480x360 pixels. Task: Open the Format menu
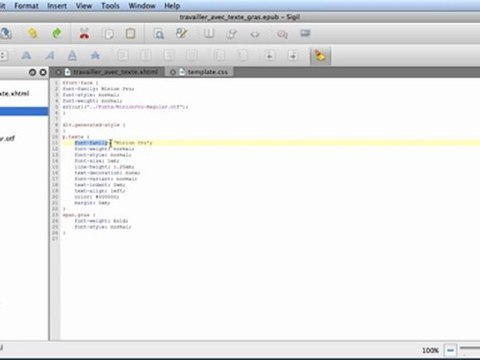pos(26,6)
